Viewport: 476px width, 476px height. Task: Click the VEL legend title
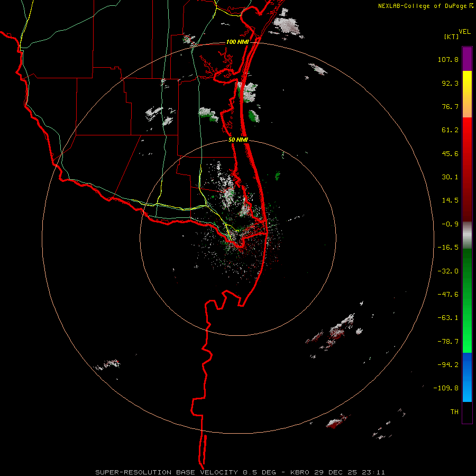[464, 32]
